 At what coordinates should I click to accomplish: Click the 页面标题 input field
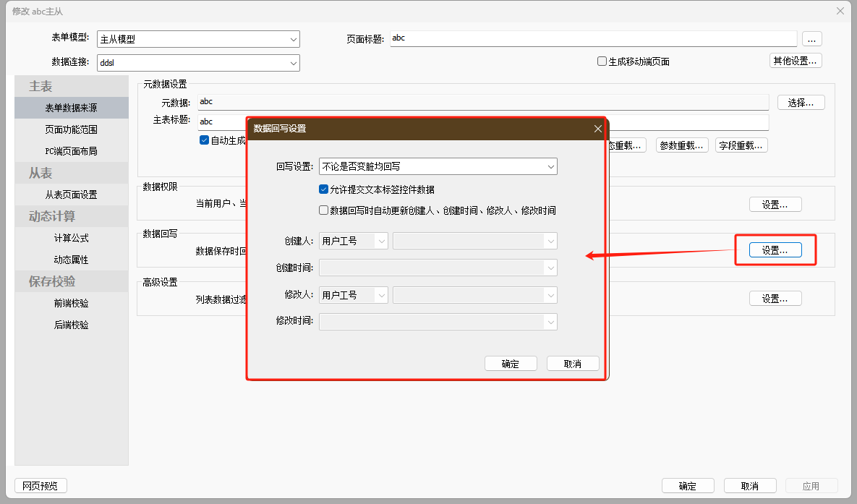593,38
